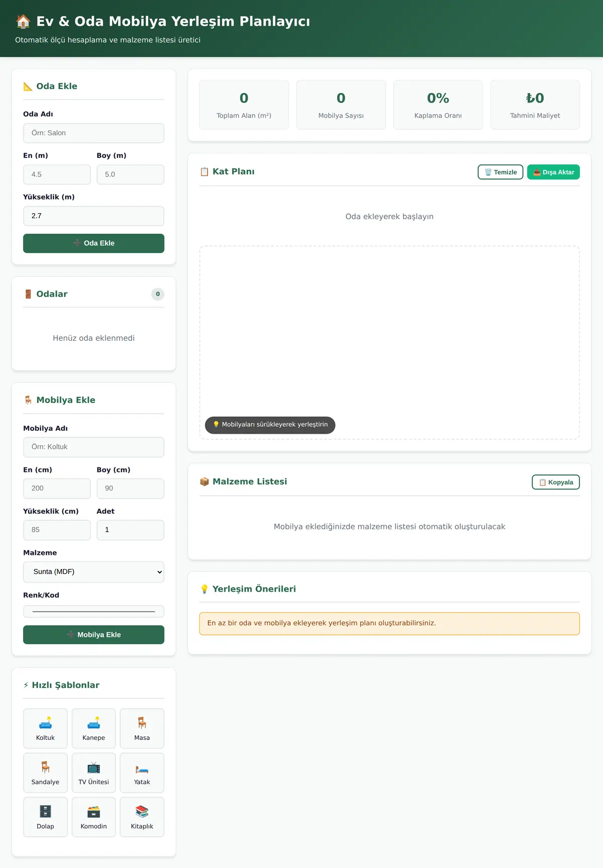Focus the Boy (cm) furniture depth field
Screen dimensions: 603x868
[130, 489]
